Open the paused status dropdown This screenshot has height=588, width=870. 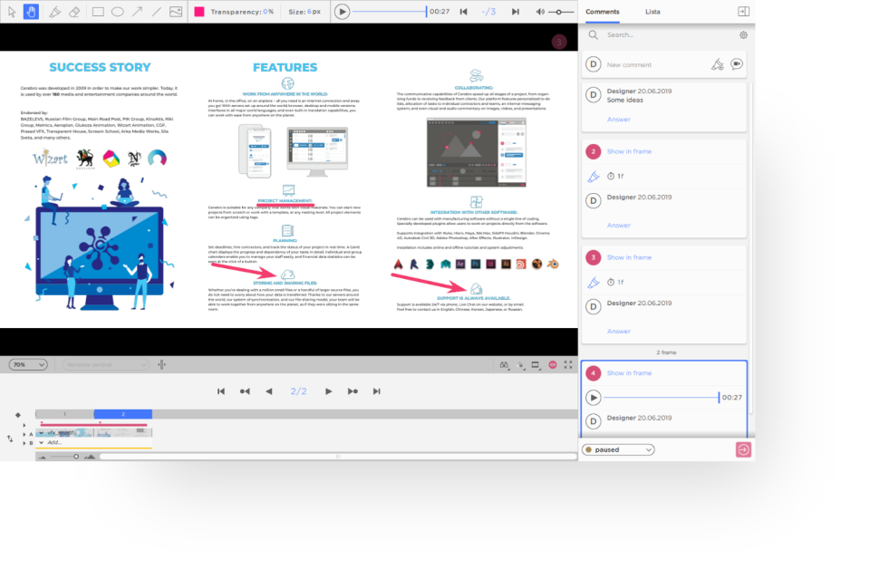coord(618,449)
